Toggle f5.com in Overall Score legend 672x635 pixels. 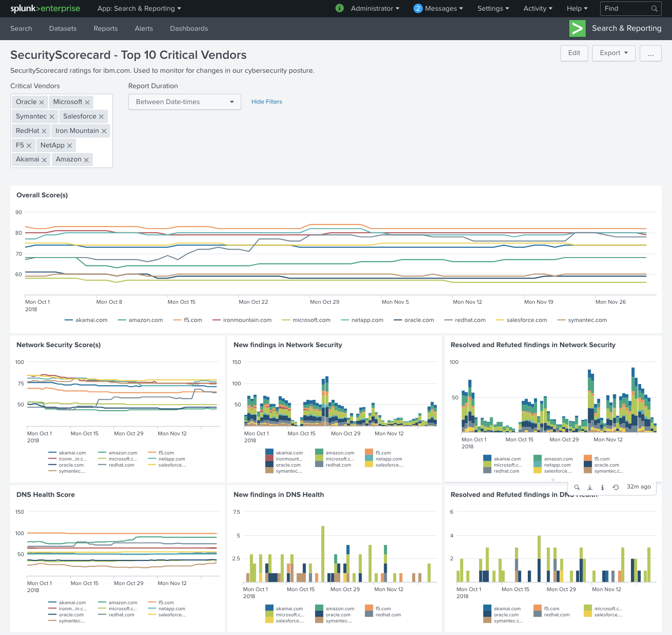click(188, 320)
